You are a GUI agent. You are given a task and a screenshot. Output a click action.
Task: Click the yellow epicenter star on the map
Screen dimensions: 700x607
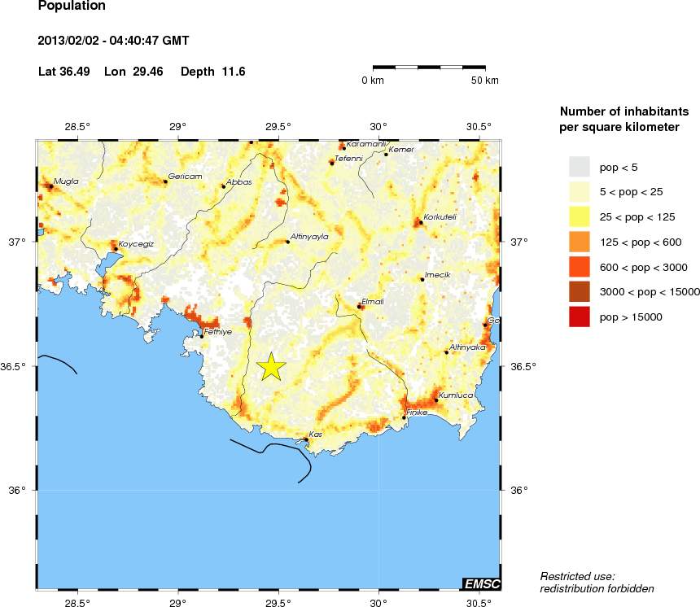pos(271,367)
